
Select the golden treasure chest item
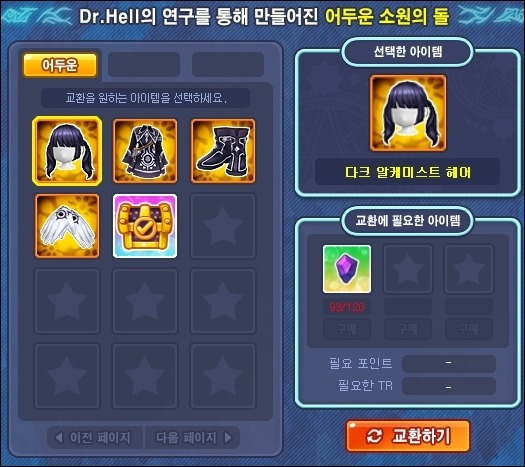145,226
